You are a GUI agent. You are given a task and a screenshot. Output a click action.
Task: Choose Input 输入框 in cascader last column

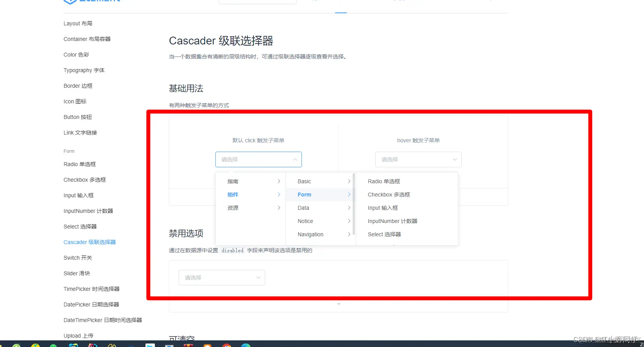click(x=407, y=208)
